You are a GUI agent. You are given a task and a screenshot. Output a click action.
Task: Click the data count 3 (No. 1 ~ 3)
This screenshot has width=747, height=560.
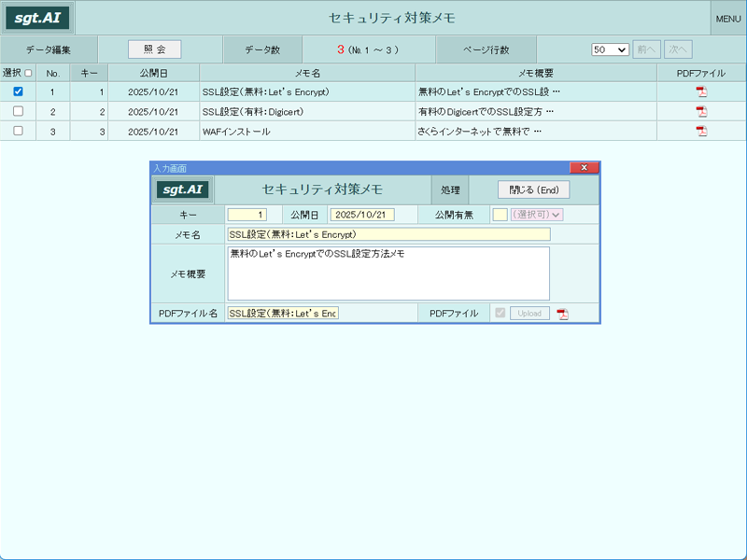click(368, 49)
